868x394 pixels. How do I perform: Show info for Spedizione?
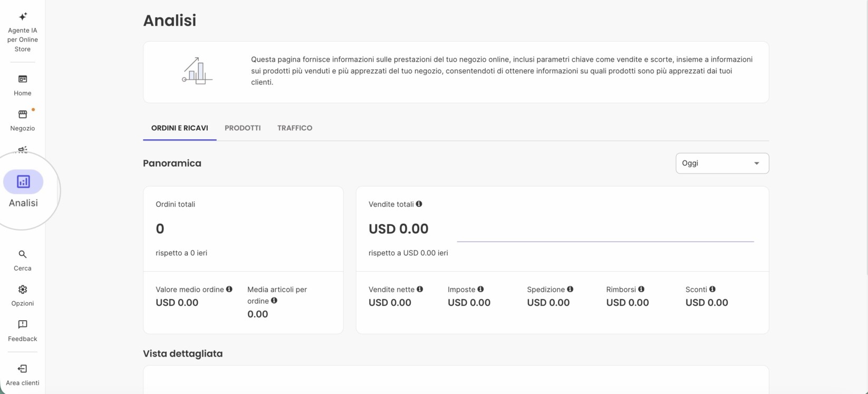click(570, 289)
